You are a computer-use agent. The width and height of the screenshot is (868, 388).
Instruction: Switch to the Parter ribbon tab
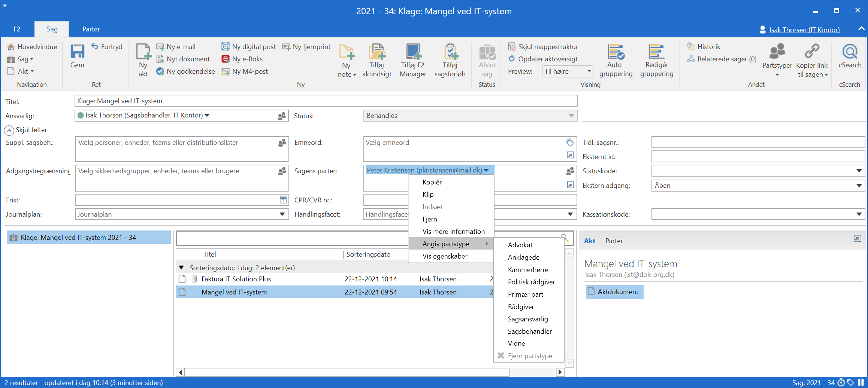[x=91, y=29]
